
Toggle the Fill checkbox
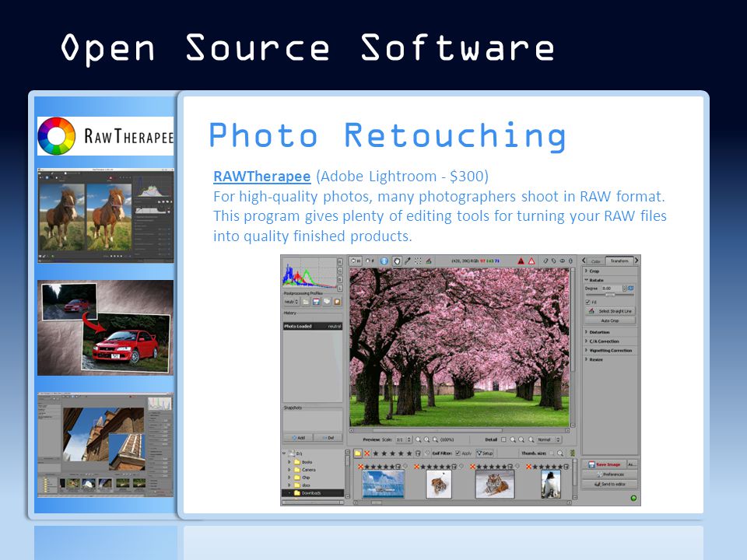tap(588, 302)
